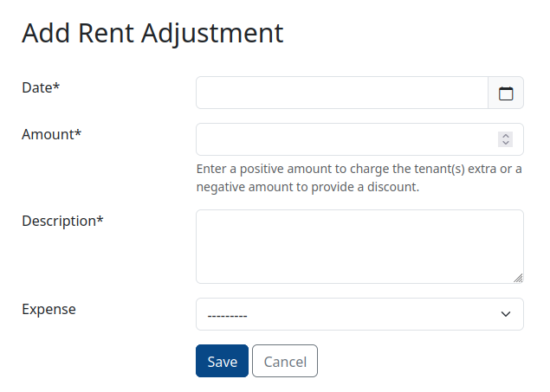The width and height of the screenshot is (550, 392).
Task: Focus the Date input field
Action: coord(342,93)
